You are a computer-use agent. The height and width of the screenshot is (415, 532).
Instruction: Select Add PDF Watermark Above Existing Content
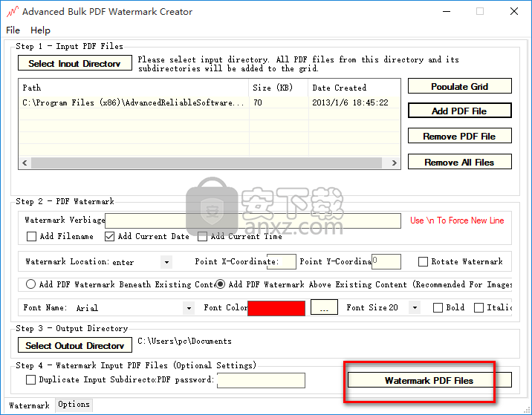point(220,284)
